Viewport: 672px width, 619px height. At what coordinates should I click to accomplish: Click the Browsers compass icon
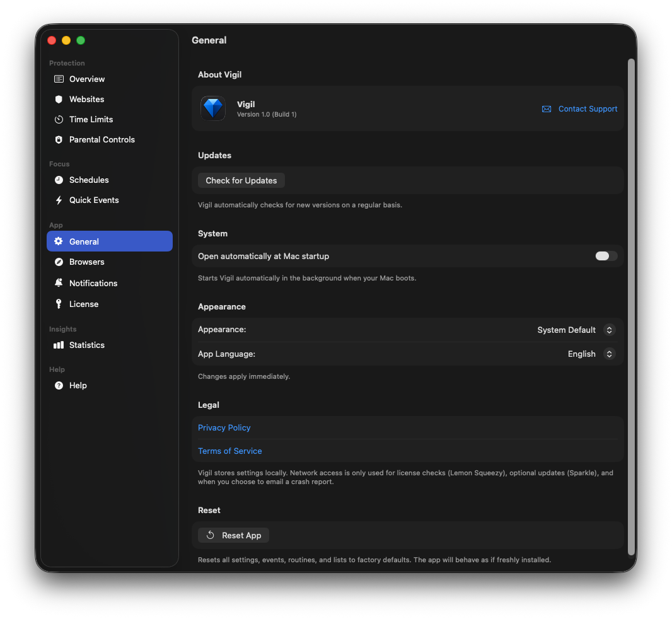[59, 262]
